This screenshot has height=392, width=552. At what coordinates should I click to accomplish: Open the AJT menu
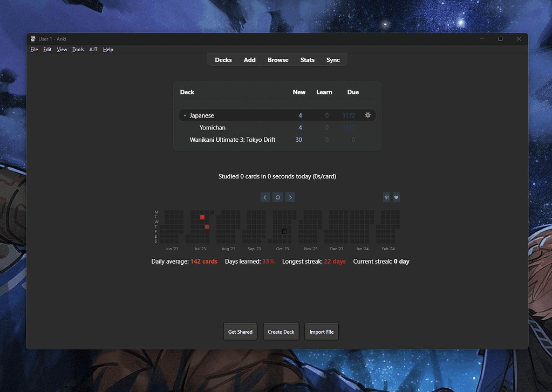(x=93, y=49)
